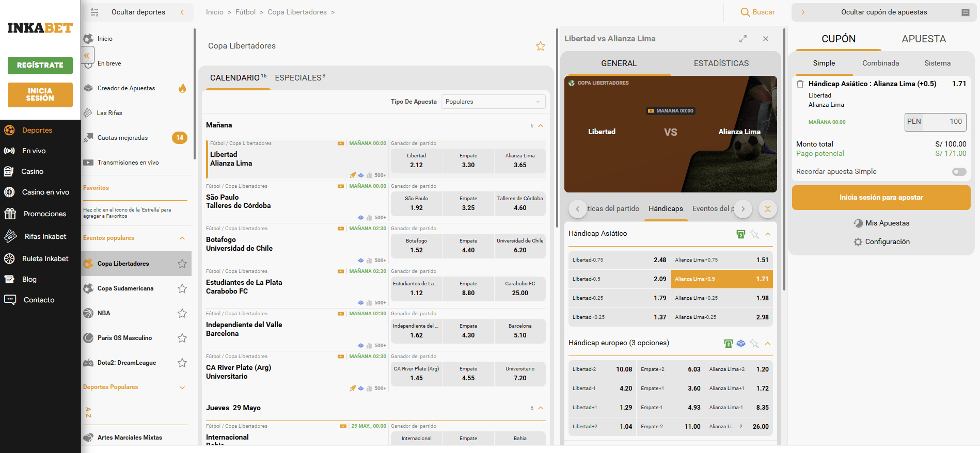Select Libertad -0.75 handicap at 2.48
Image resolution: width=980 pixels, height=453 pixels.
coord(619,260)
